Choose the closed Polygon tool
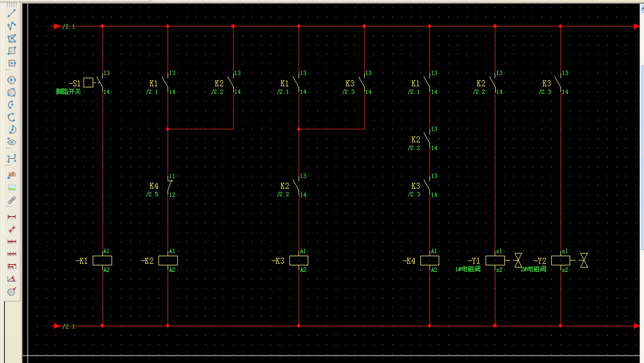Viewport: 644px width, 363px height. (x=11, y=38)
